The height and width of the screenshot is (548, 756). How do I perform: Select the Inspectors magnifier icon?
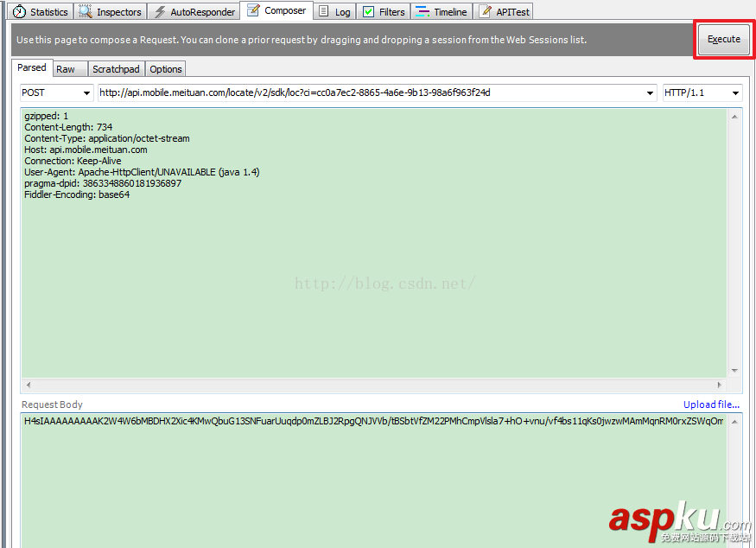pyautogui.click(x=84, y=11)
